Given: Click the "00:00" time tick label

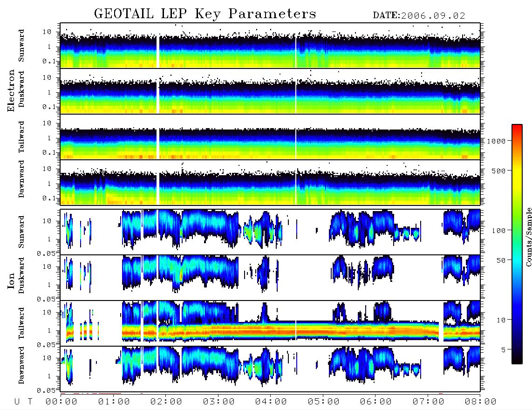Looking at the screenshot, I should pos(61,402).
